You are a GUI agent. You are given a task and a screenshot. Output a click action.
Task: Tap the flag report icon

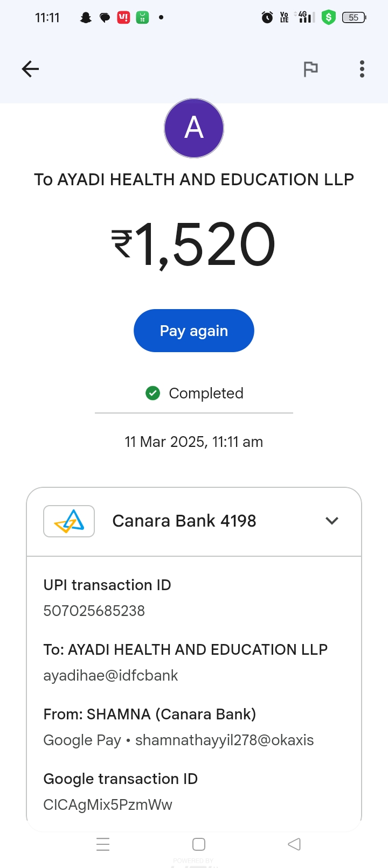310,69
